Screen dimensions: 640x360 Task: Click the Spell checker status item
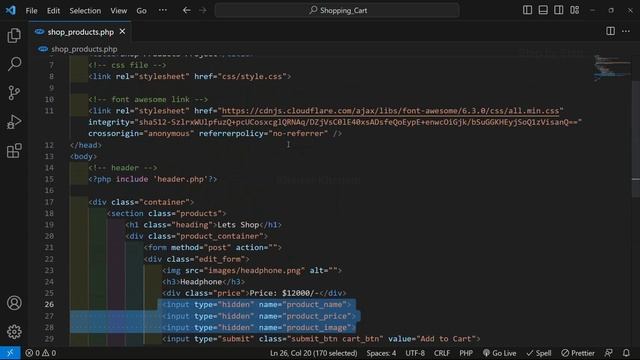539,353
